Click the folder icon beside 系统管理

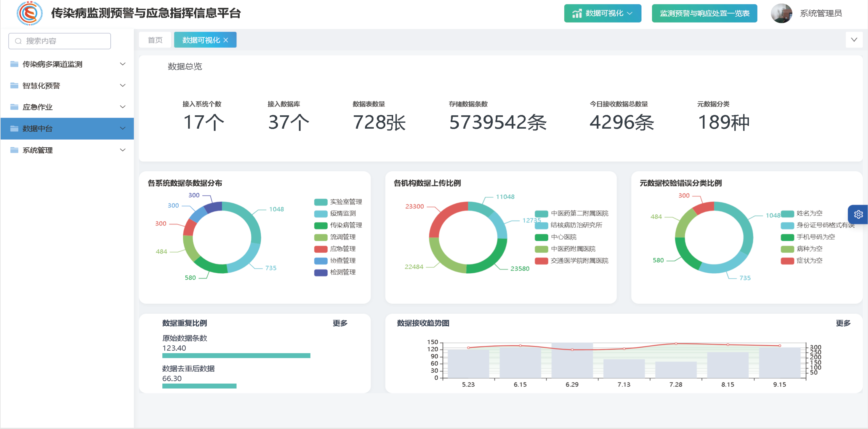(14, 150)
